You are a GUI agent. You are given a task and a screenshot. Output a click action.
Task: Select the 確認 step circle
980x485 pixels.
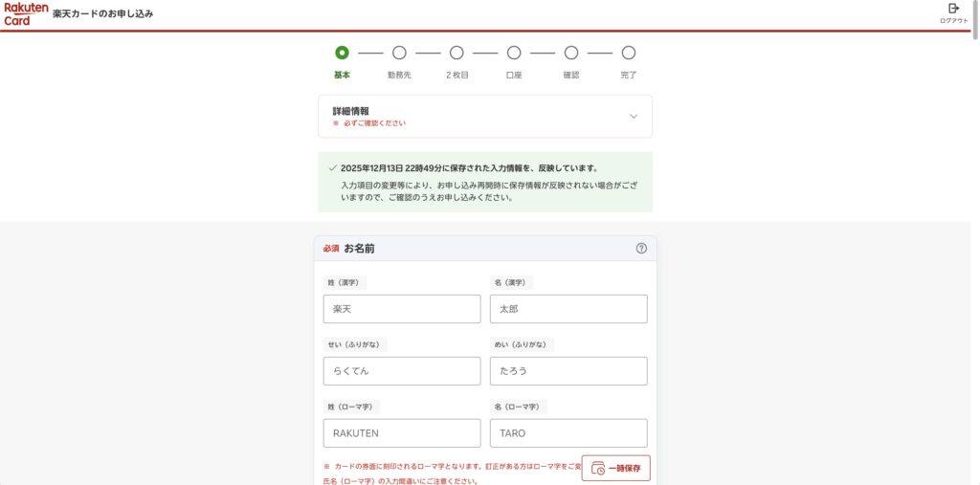pos(571,53)
